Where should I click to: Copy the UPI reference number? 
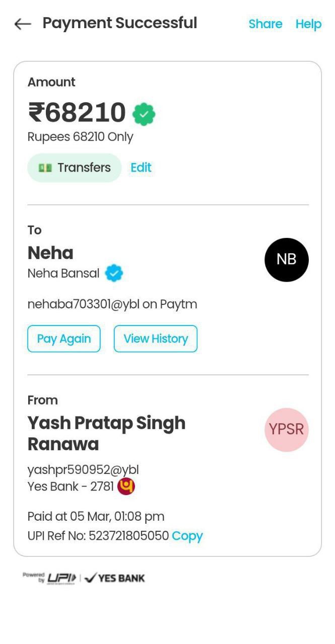(x=187, y=536)
